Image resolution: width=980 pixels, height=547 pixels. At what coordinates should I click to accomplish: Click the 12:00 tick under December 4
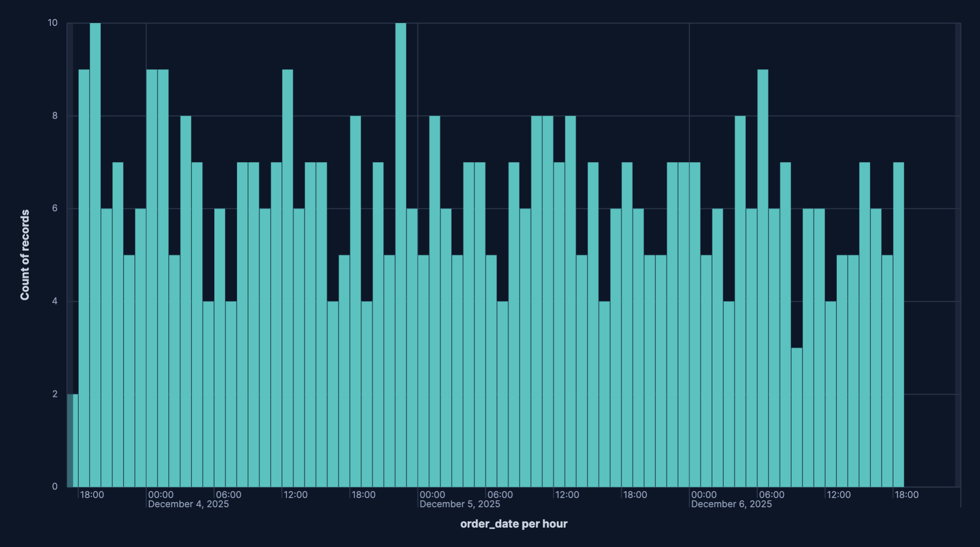pos(296,494)
